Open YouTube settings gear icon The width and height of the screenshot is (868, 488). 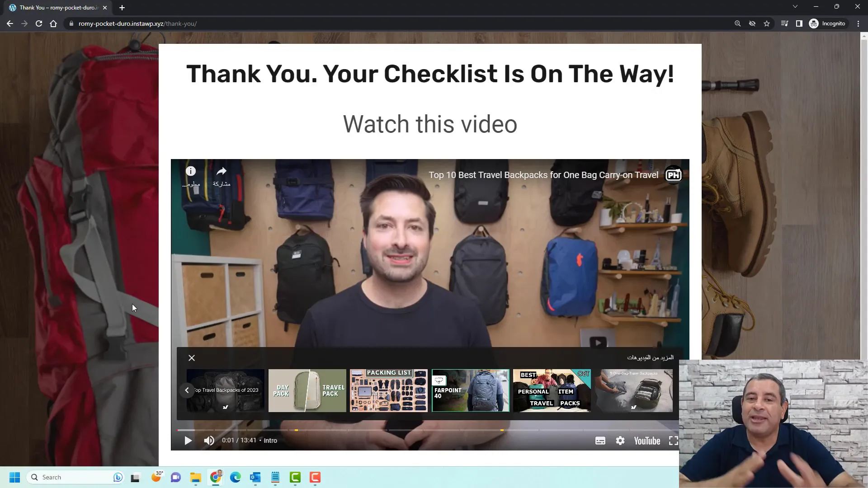tap(620, 441)
